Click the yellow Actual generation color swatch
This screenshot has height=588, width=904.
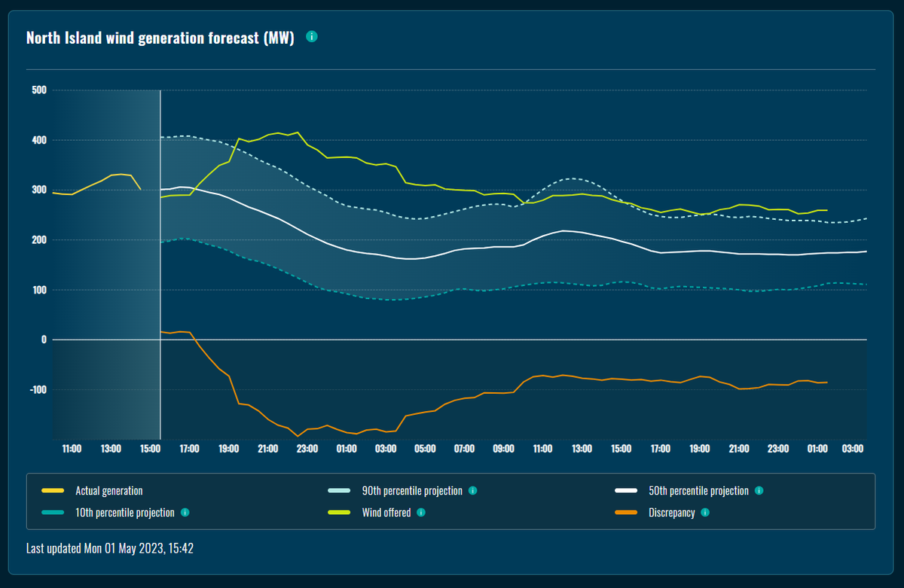tap(52, 491)
